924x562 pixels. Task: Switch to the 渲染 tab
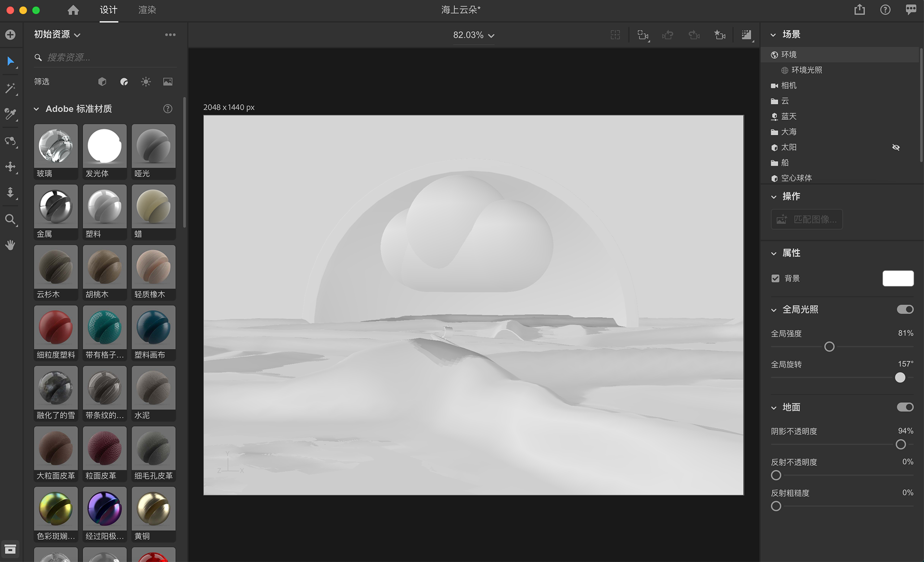pos(147,10)
